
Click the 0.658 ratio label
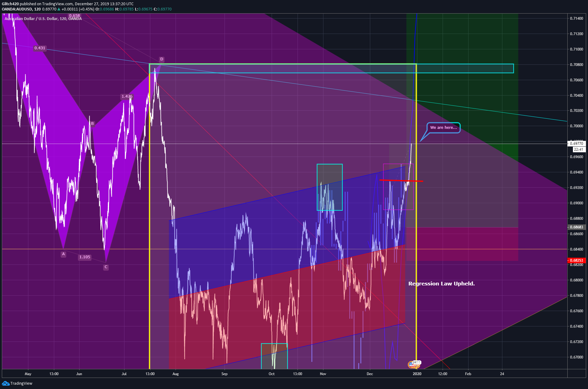(x=75, y=16)
